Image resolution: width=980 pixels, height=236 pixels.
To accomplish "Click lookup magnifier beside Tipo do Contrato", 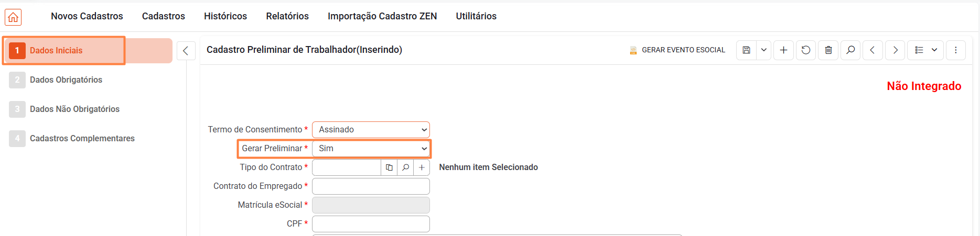I will click(x=405, y=167).
